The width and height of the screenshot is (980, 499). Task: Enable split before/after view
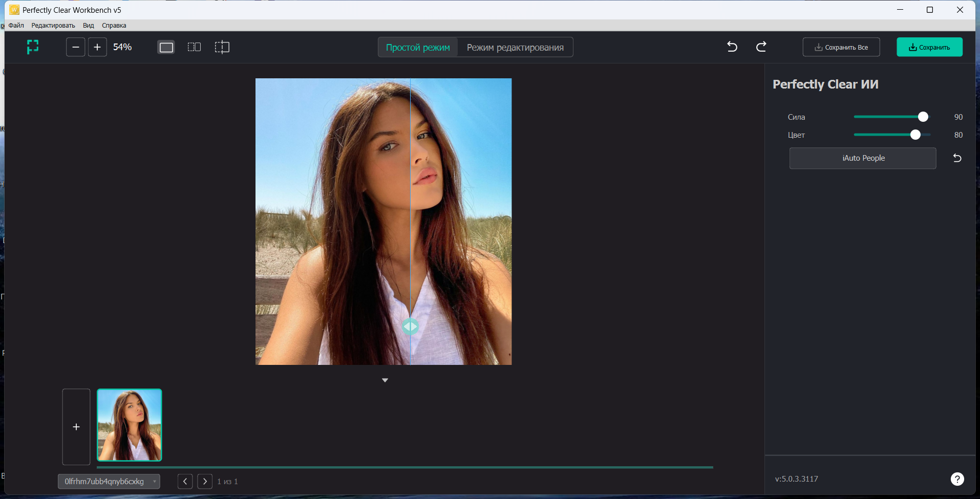pyautogui.click(x=222, y=47)
